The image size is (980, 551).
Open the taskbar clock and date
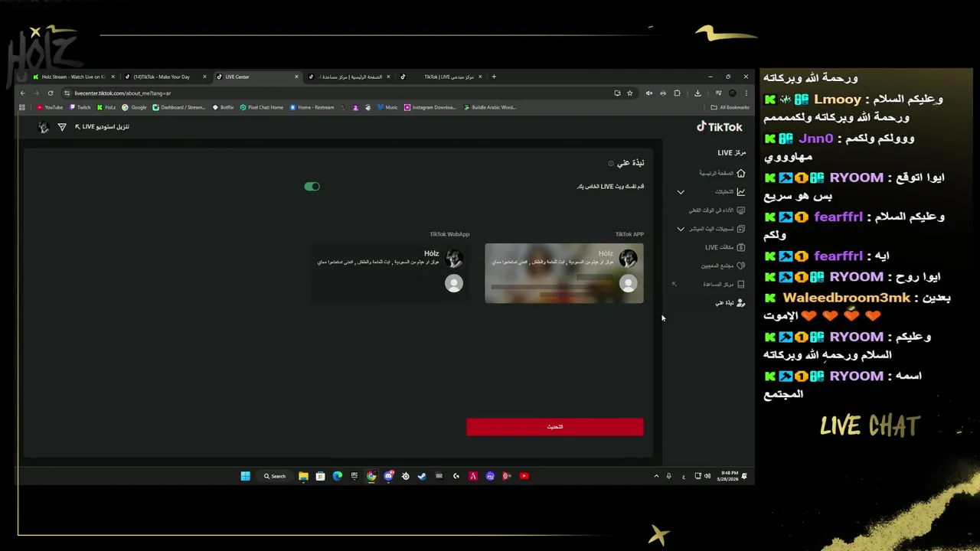727,476
